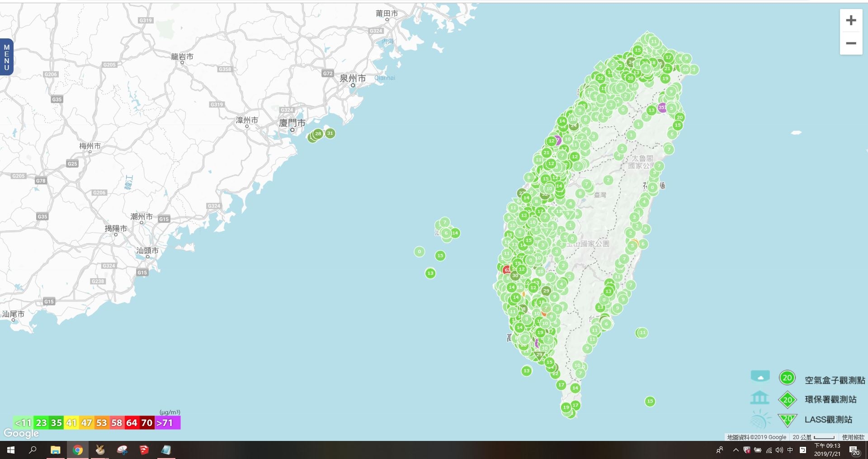This screenshot has height=459, width=868.
Task: Click the 太魯閣國家公園 park label
Action: tap(642, 162)
